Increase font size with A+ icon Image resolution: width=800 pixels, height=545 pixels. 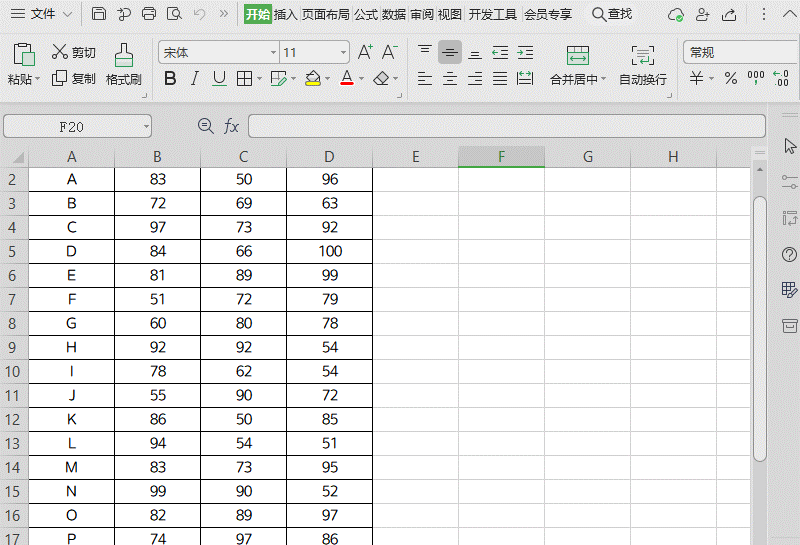coord(365,52)
